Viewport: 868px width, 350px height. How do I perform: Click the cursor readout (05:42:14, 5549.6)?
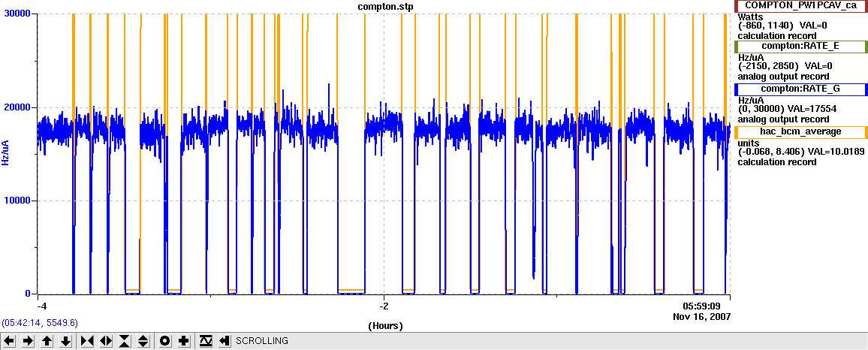[x=40, y=323]
